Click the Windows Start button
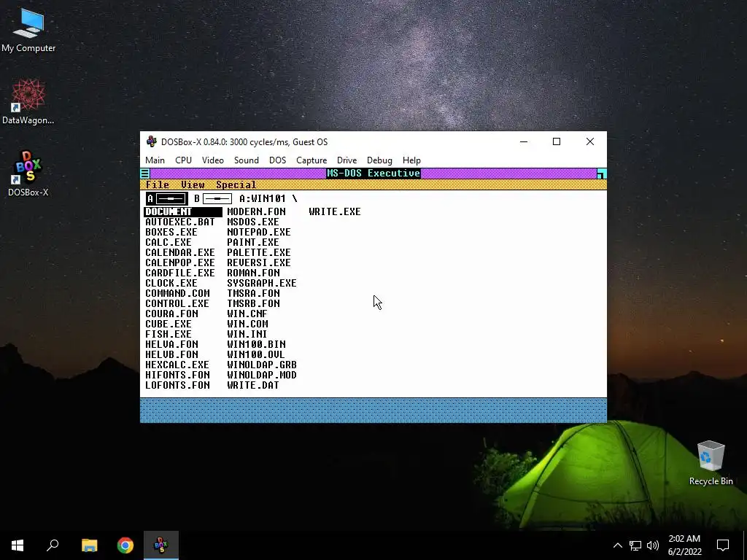 point(18,545)
